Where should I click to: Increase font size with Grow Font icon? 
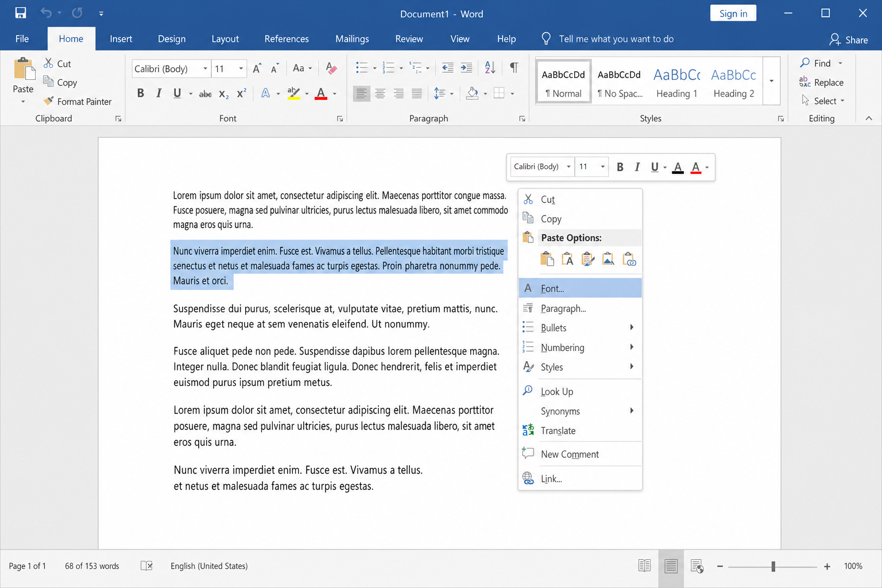(257, 68)
